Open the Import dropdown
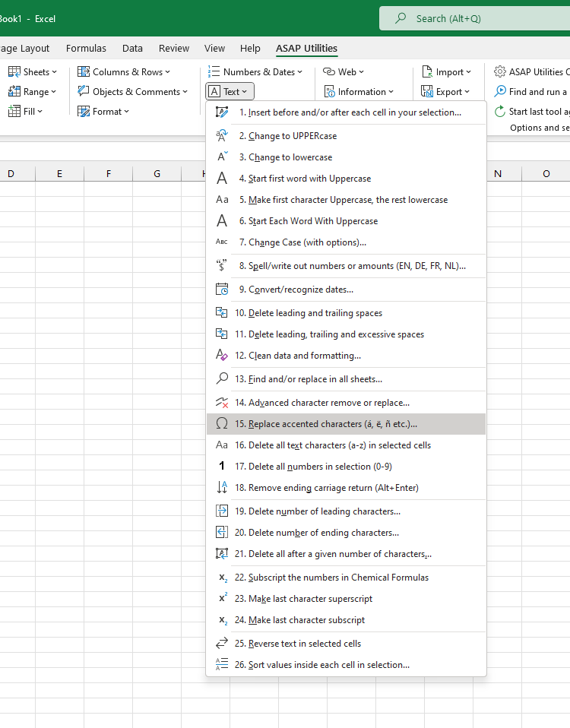570x728 pixels. click(446, 72)
